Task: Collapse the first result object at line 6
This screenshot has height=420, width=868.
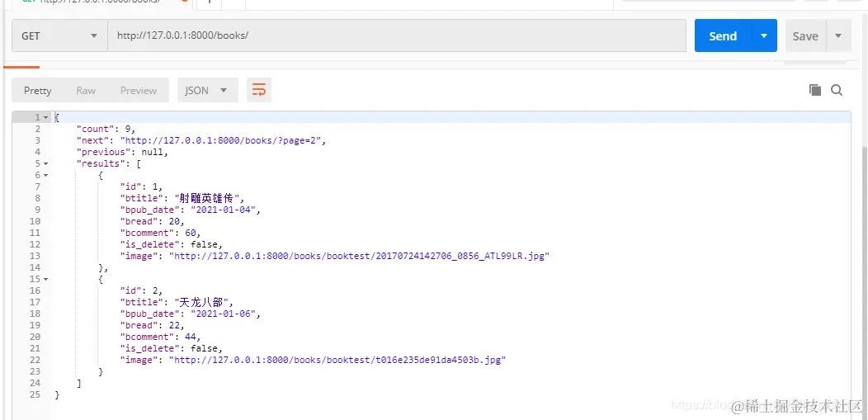Action: pos(46,176)
